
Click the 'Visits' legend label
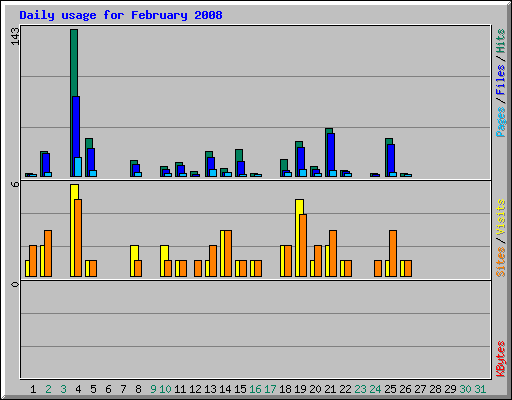500,218
